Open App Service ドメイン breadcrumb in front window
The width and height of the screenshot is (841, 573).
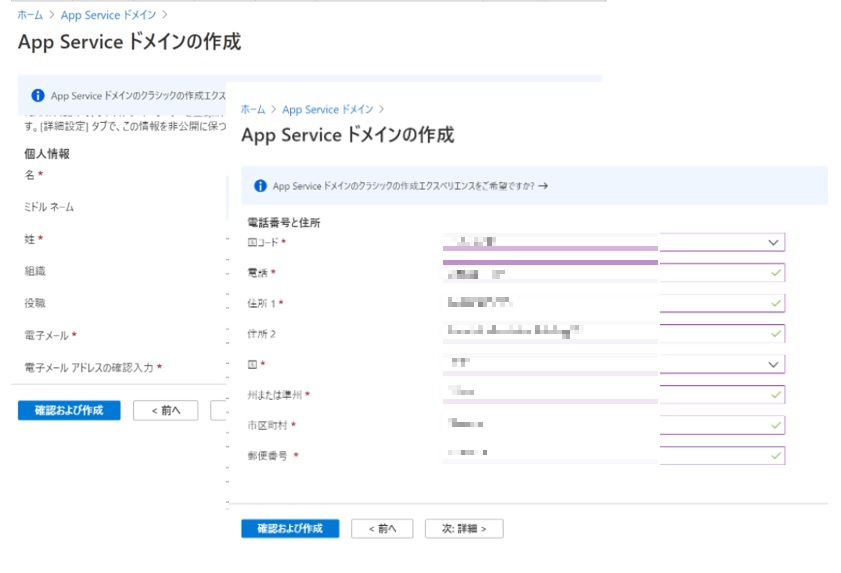pos(328,109)
